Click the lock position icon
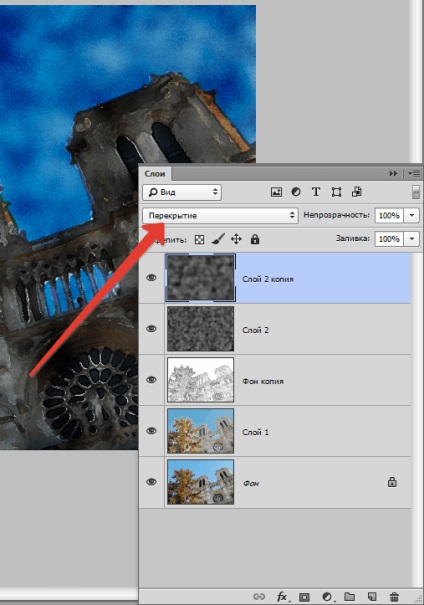Viewport: 424px width, 605px height. coord(236,239)
